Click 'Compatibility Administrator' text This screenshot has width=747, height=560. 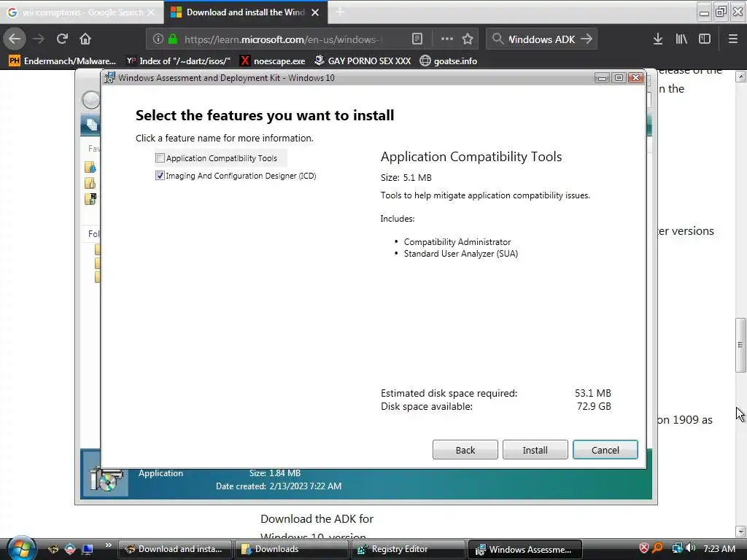coord(457,242)
